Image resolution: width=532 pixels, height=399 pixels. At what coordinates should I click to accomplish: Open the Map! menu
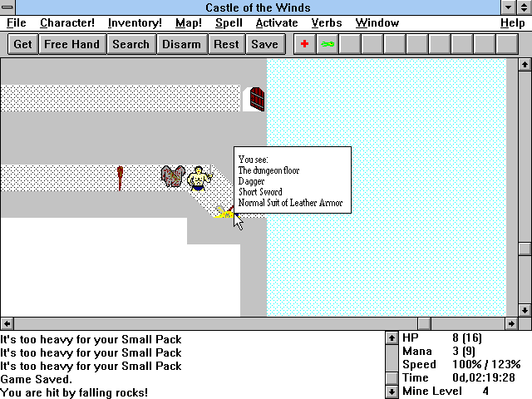[x=189, y=23]
